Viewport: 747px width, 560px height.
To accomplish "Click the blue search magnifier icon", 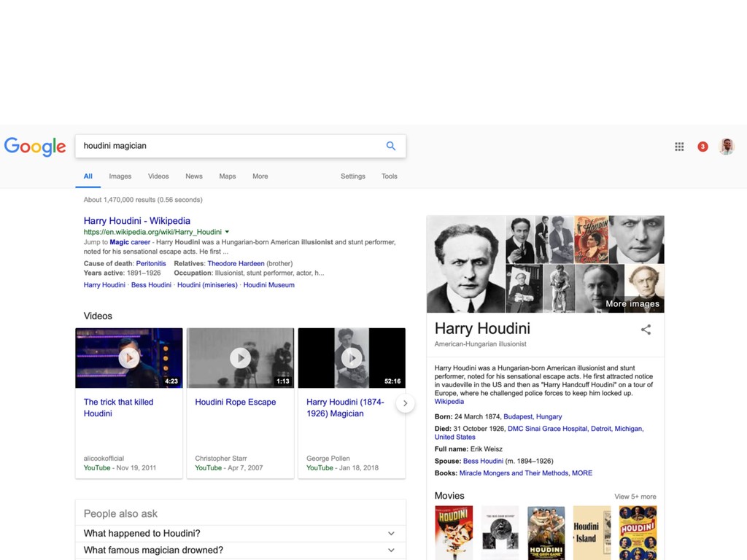I will (391, 146).
